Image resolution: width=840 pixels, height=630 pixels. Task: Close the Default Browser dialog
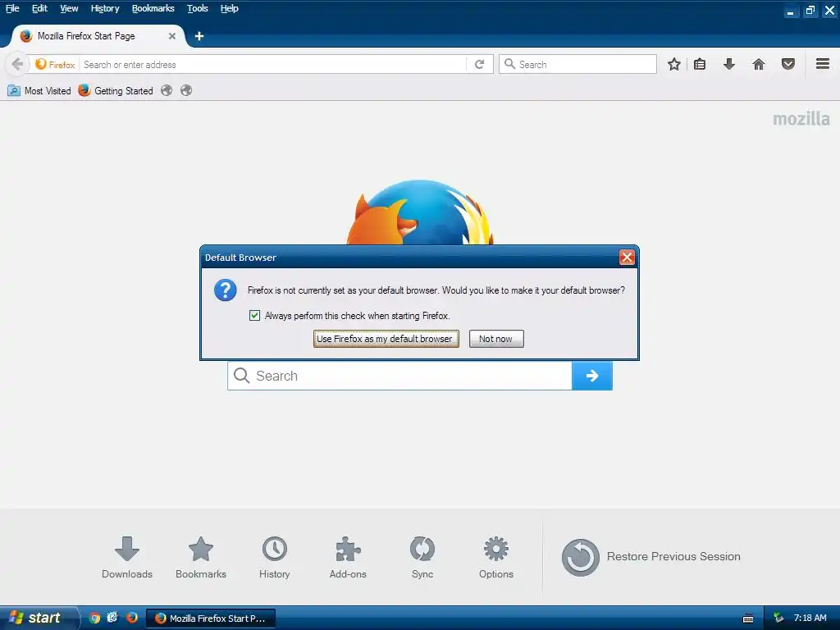coord(627,257)
